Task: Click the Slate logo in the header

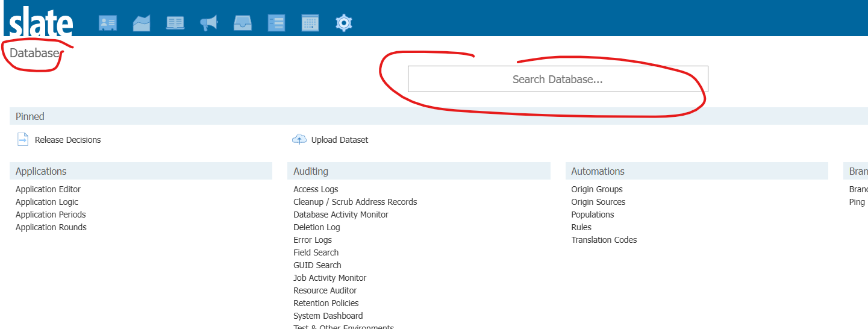Action: [x=40, y=23]
